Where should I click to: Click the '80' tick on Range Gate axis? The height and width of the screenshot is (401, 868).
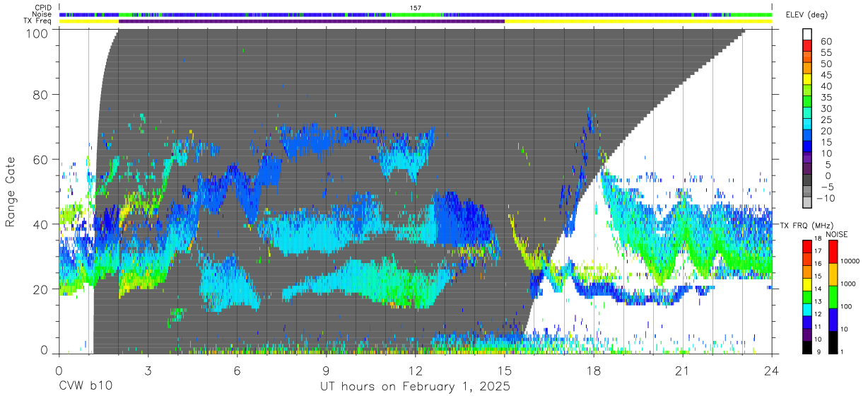42,95
